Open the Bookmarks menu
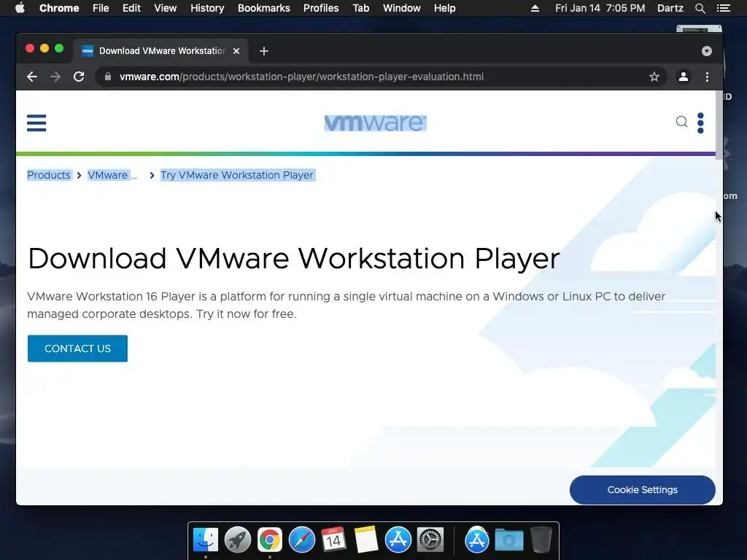The image size is (747, 560). point(264,8)
